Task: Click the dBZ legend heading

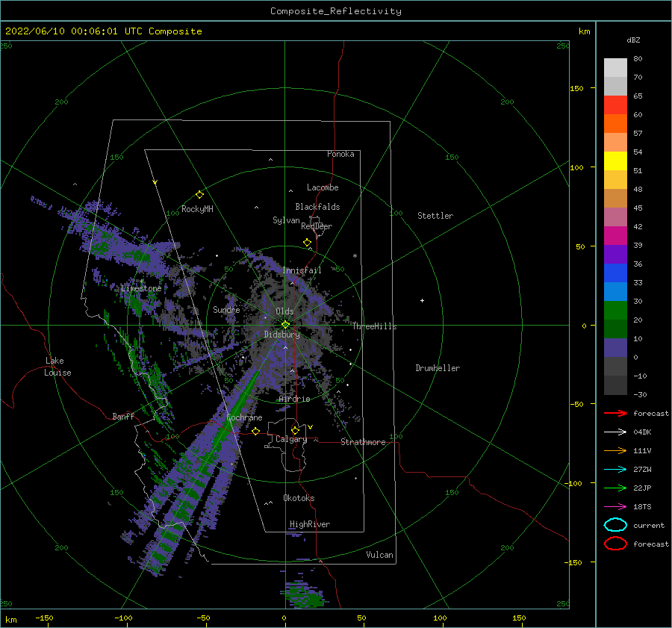Action: click(633, 40)
